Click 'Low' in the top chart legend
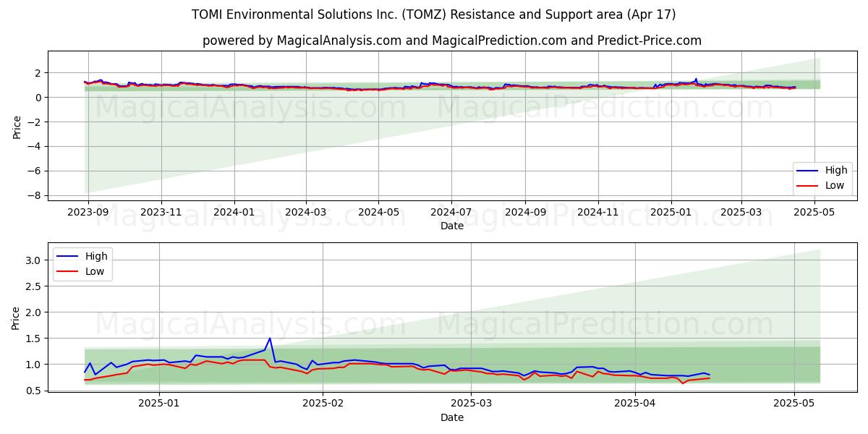868x434 pixels. (x=835, y=185)
